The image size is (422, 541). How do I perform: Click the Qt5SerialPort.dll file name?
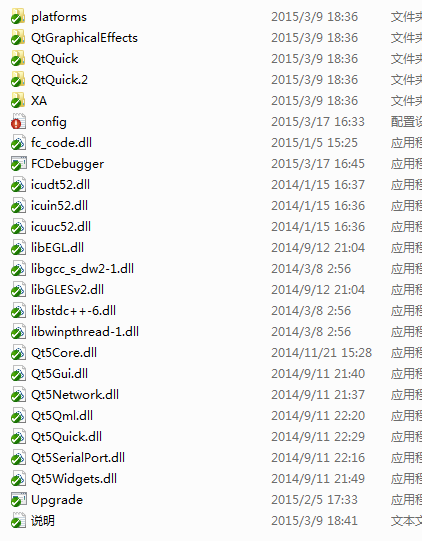pyautogui.click(x=78, y=458)
